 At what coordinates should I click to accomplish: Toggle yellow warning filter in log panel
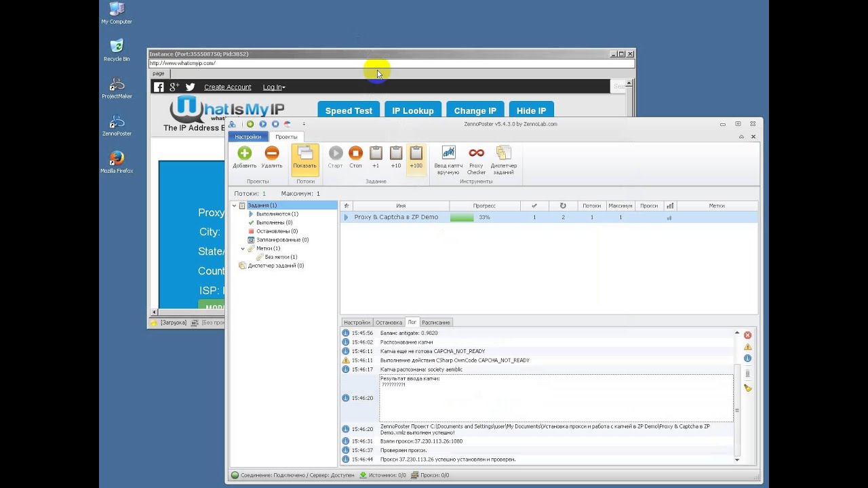click(747, 347)
